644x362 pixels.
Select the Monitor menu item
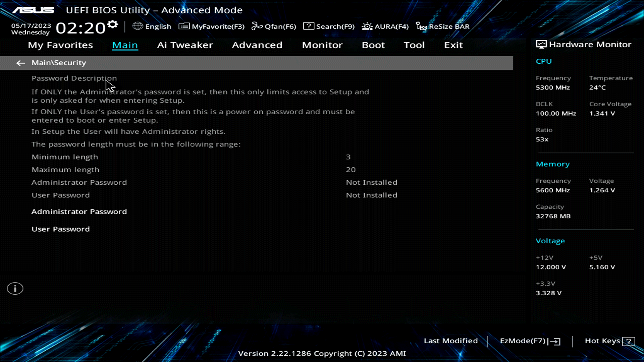pyautogui.click(x=322, y=45)
